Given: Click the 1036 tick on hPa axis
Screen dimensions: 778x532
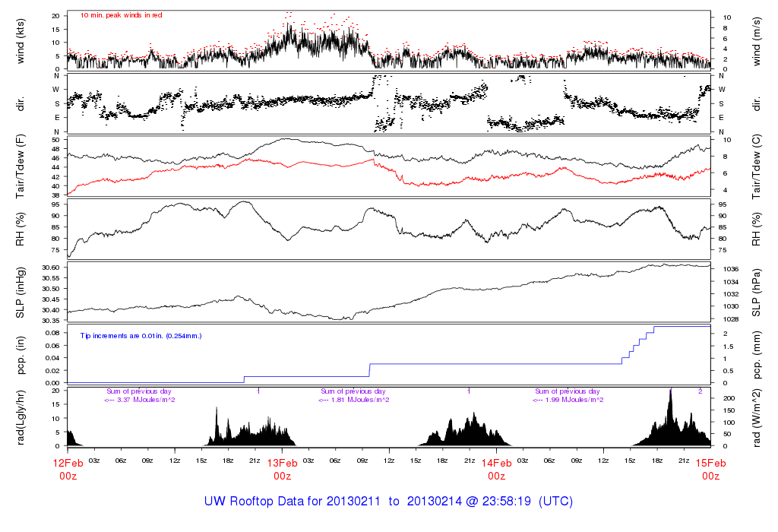Looking at the screenshot, I should [x=730, y=270].
